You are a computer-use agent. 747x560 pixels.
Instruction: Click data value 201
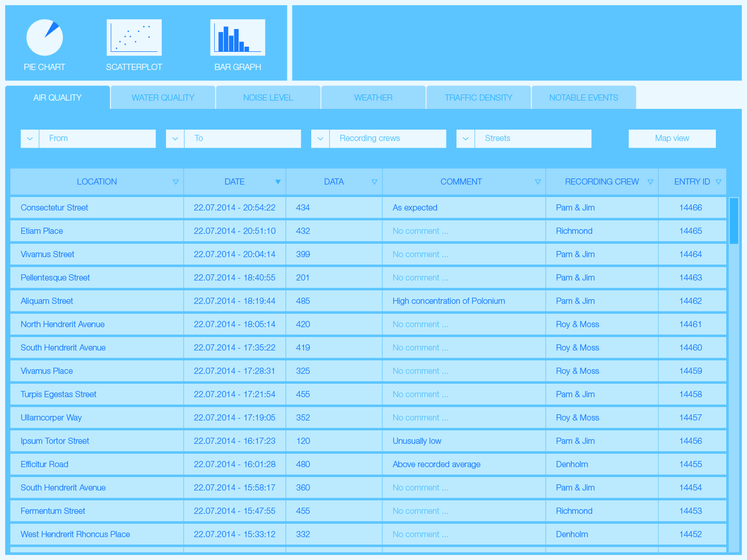pos(303,278)
